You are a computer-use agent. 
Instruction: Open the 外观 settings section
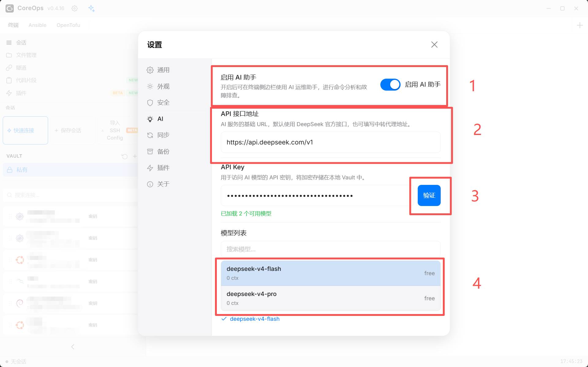click(x=175, y=86)
